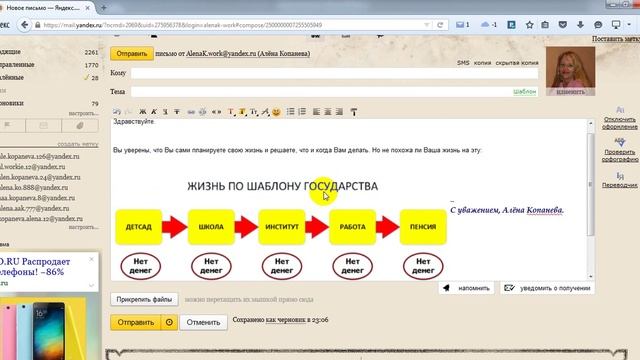
Task: Undo the last edit in editor toolbar
Action: pyautogui.click(x=117, y=111)
